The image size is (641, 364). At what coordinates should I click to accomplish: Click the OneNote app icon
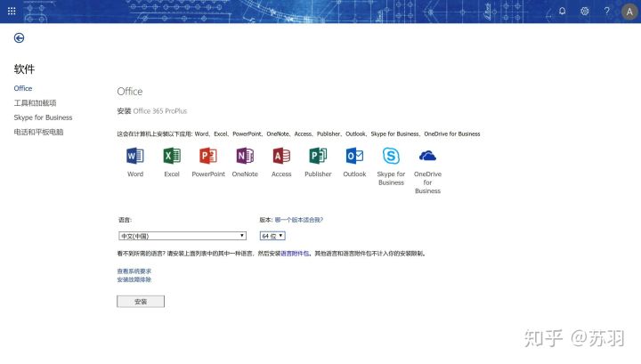pos(245,156)
